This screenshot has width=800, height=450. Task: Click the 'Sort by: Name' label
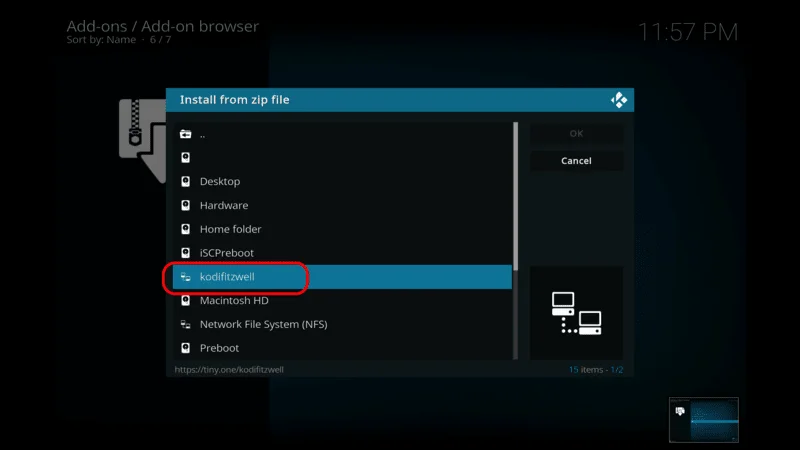tap(101, 40)
